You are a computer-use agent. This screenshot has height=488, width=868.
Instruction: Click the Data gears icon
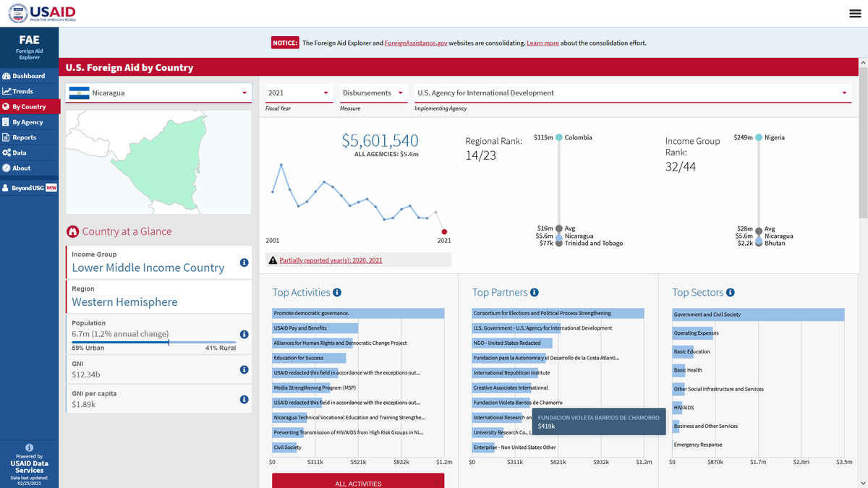click(6, 153)
